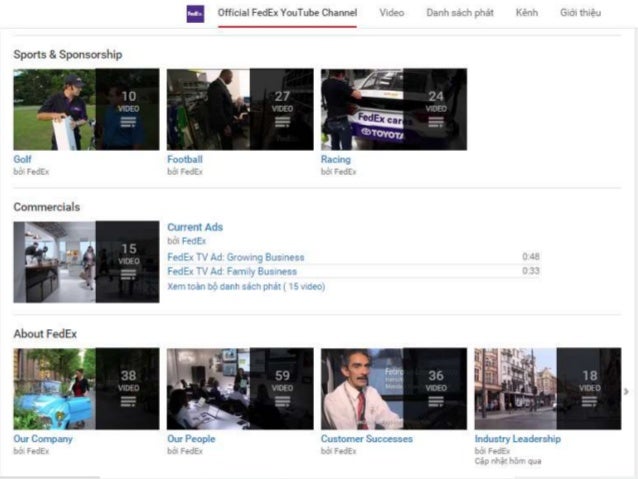Image resolution: width=638 pixels, height=479 pixels.
Task: Click the playlist icon on Football thumbnail
Action: [x=282, y=122]
